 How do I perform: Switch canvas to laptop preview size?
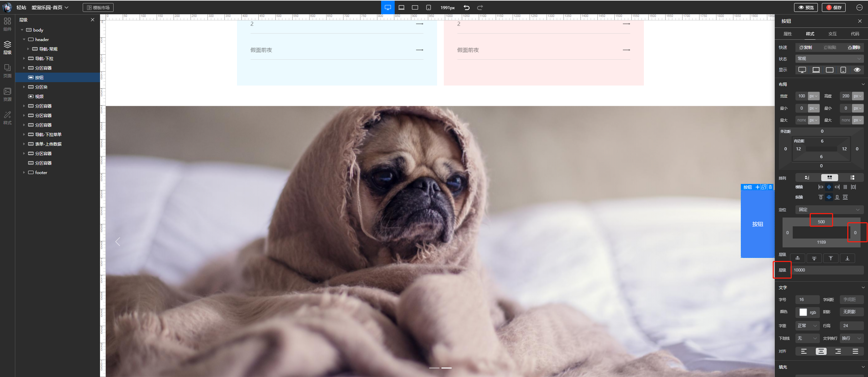tap(401, 7)
